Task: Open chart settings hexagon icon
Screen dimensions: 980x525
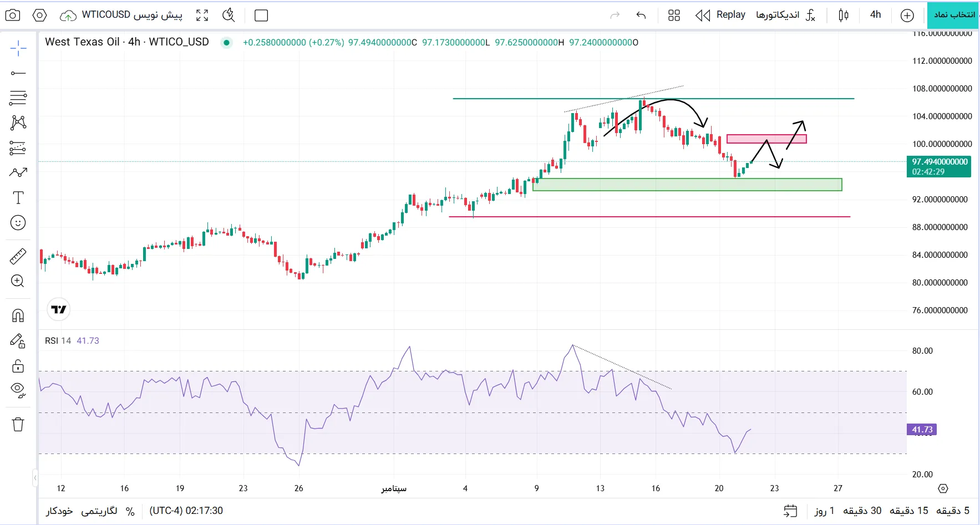Action: tap(40, 16)
